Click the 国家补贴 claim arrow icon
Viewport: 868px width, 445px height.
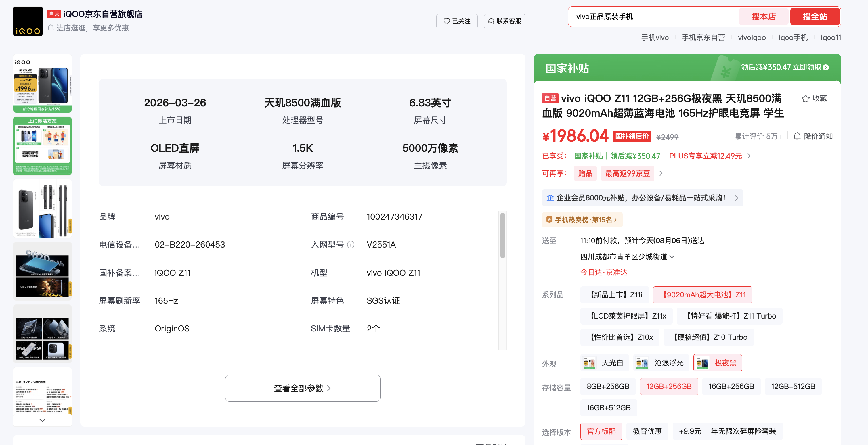coord(826,67)
